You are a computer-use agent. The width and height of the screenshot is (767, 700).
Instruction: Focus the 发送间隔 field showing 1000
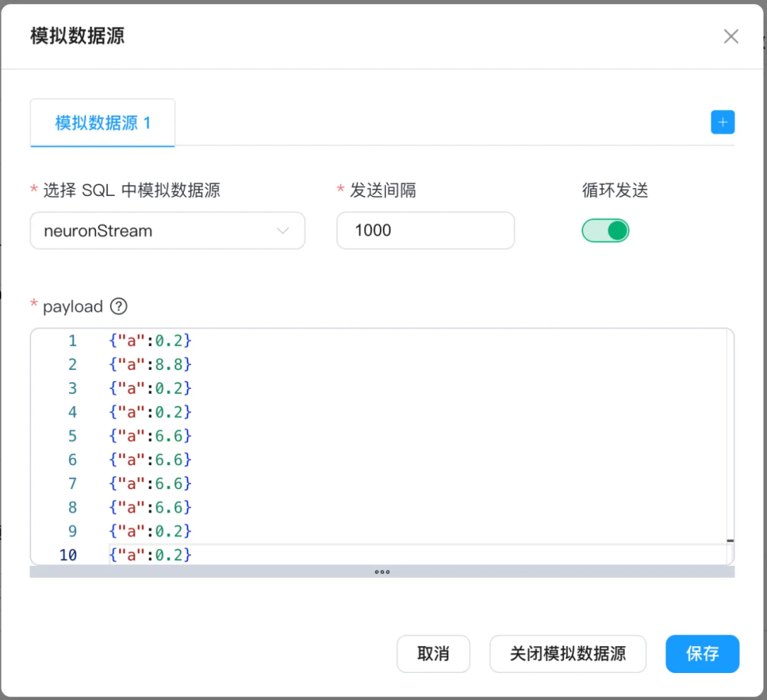pos(425,231)
